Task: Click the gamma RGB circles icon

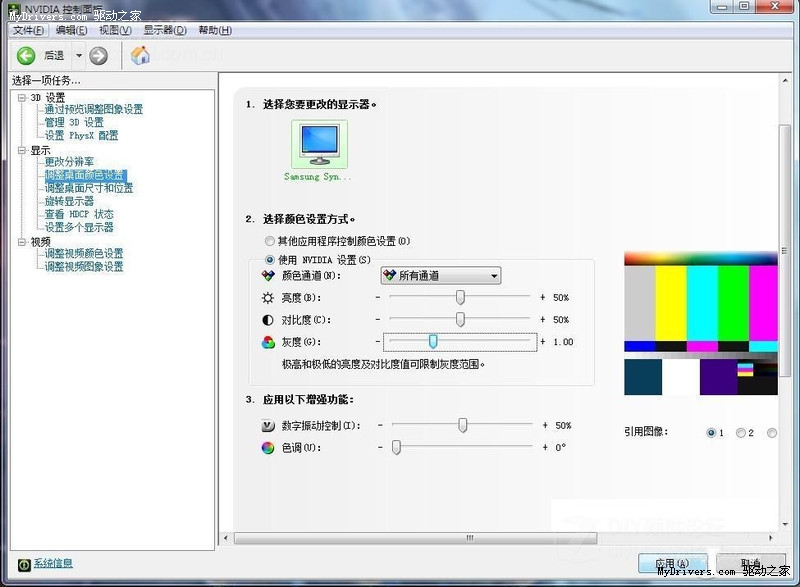Action: point(268,342)
